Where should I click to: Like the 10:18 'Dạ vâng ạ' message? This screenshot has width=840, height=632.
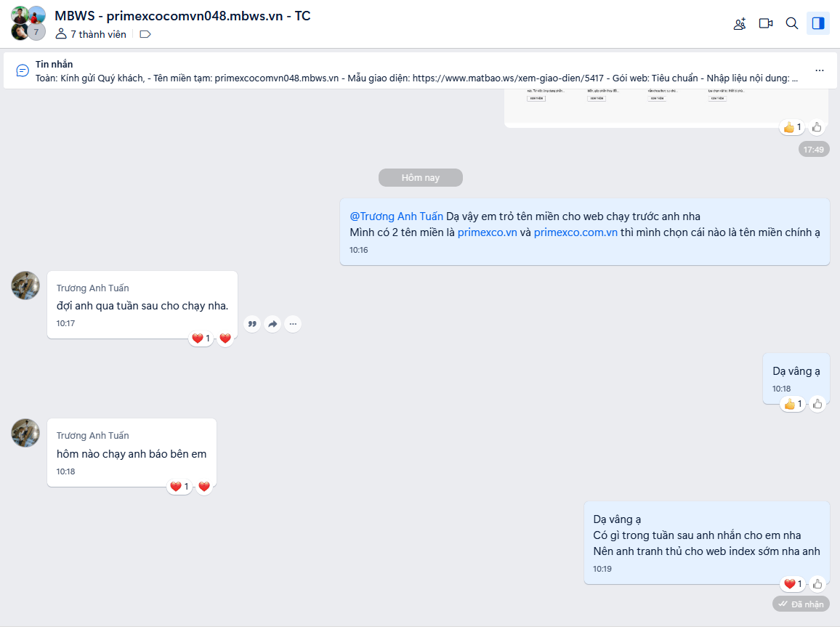[817, 404]
